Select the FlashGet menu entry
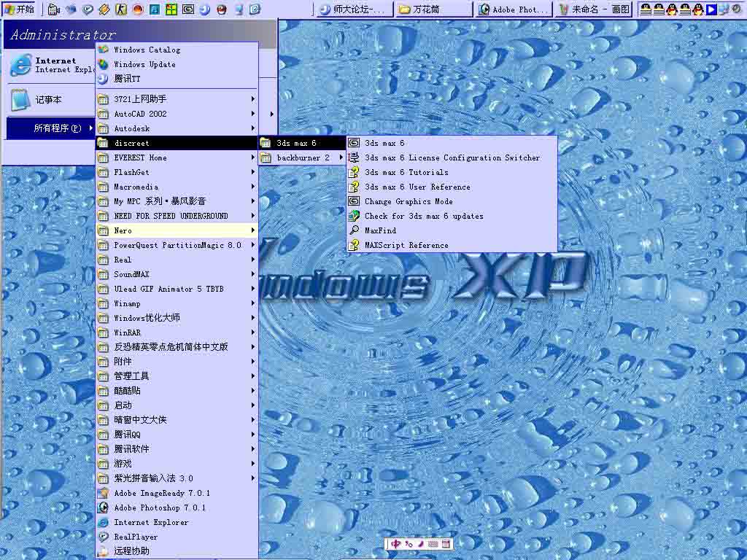 pos(131,172)
